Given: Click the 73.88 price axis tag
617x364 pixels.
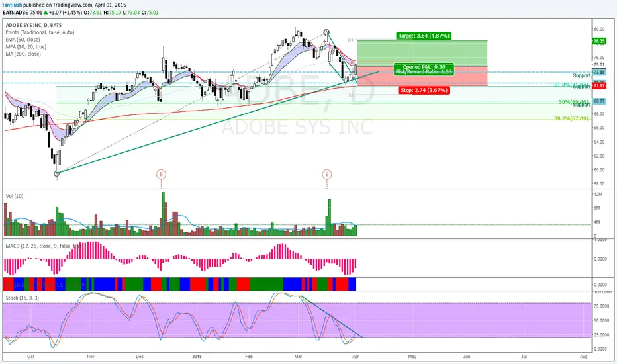Looking at the screenshot, I should click(x=599, y=72).
